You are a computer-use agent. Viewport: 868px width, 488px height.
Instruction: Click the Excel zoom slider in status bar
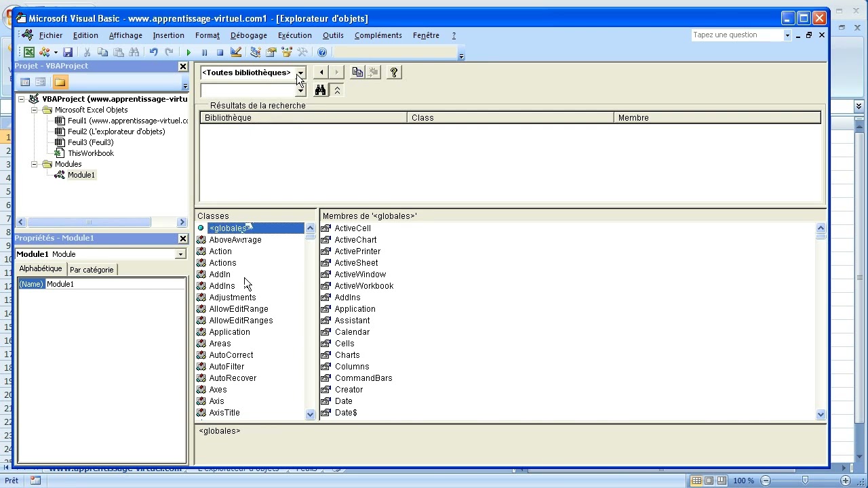(x=806, y=481)
